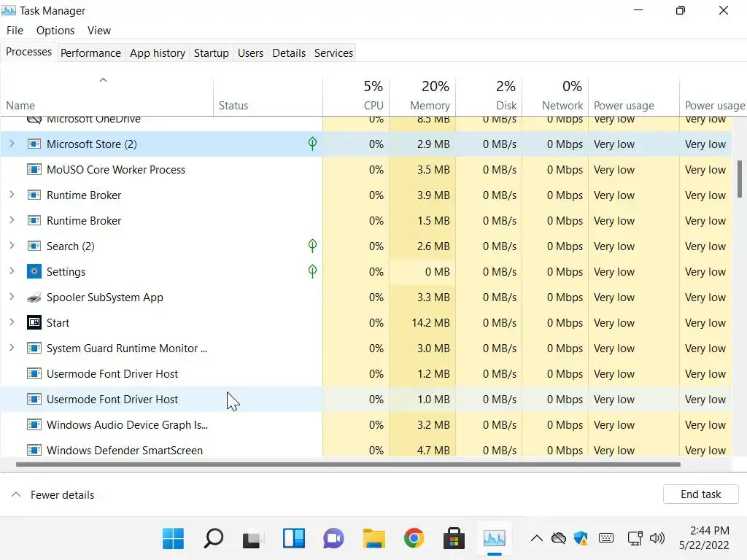Open the File menu
Screen dimensions: 747x560
tap(15, 31)
